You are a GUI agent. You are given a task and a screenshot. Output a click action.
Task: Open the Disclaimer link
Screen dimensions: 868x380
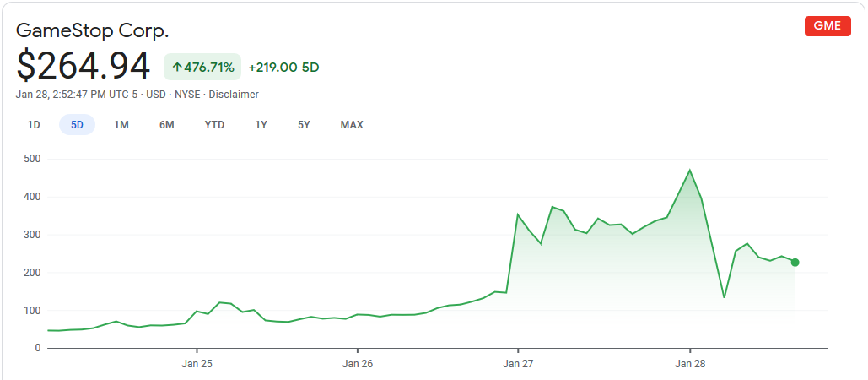234,95
